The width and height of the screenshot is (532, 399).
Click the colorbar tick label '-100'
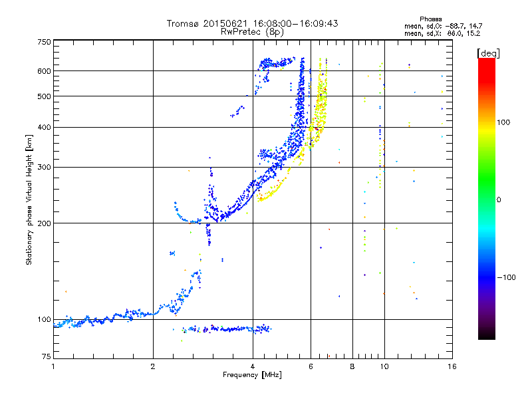(x=506, y=277)
